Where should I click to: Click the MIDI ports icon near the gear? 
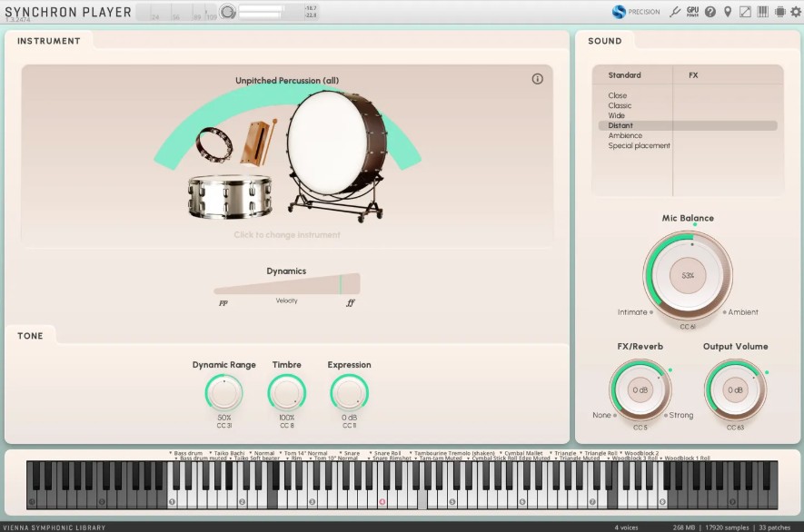779,12
